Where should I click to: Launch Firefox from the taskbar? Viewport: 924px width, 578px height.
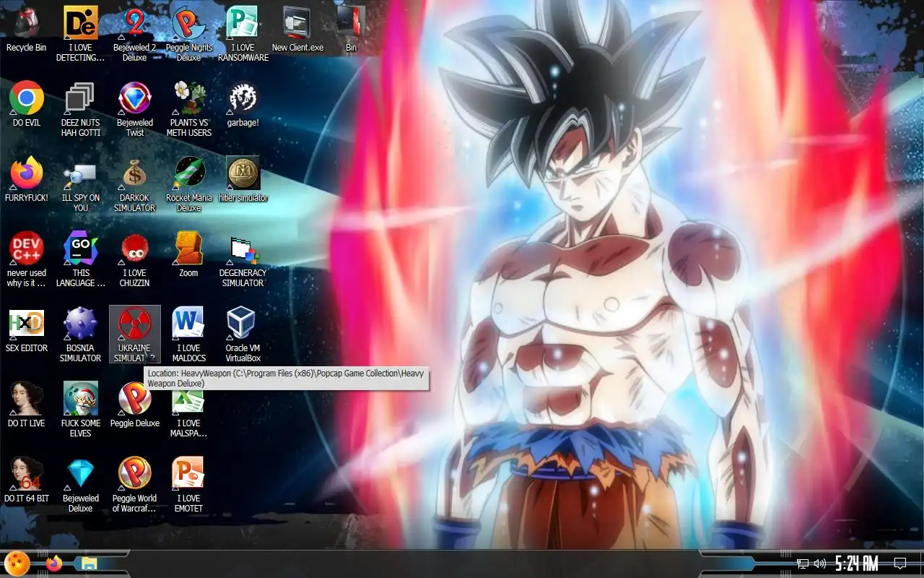[x=54, y=564]
